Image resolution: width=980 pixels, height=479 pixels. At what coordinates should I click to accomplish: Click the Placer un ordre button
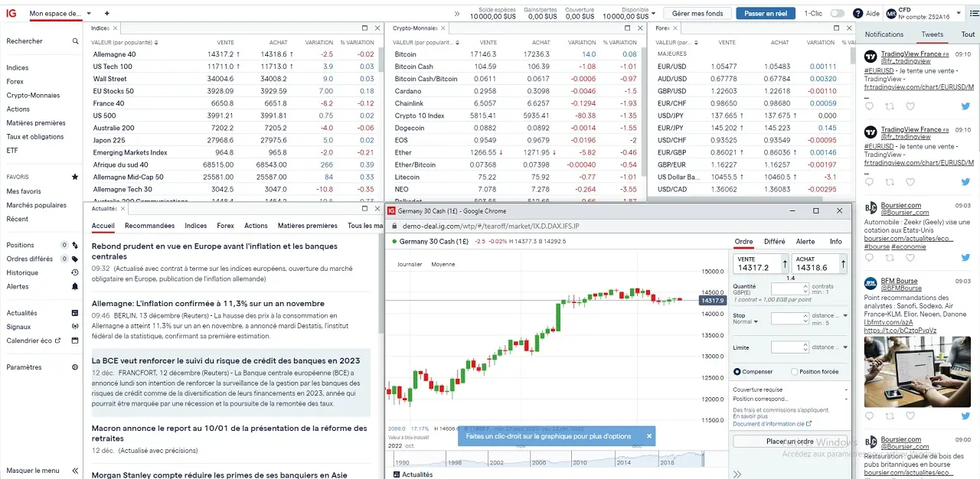coord(791,442)
